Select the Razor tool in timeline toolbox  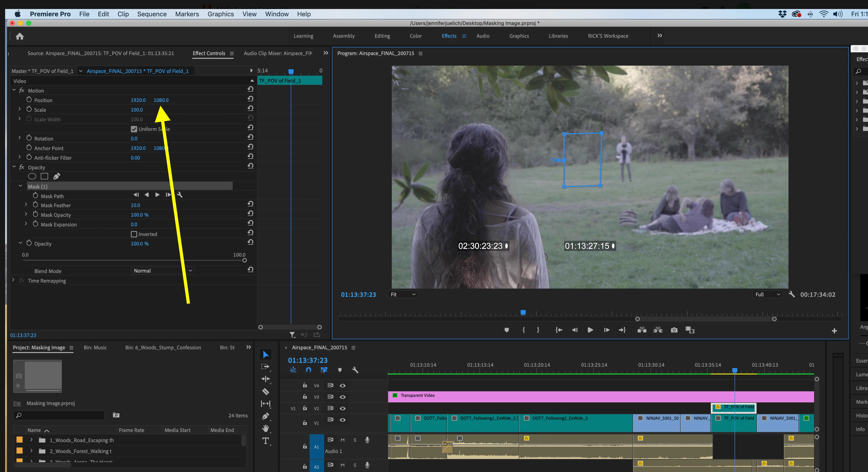[265, 391]
